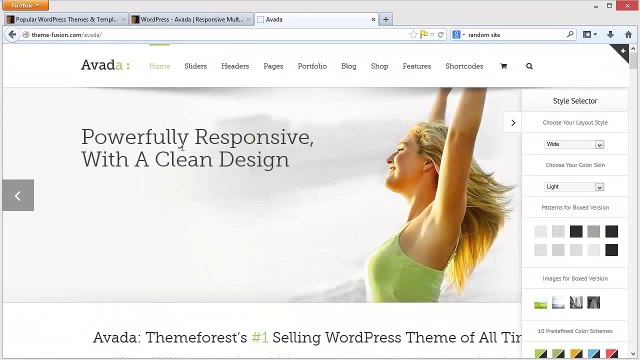Open the Portfolio menu item
The height and width of the screenshot is (360, 640).
[312, 66]
